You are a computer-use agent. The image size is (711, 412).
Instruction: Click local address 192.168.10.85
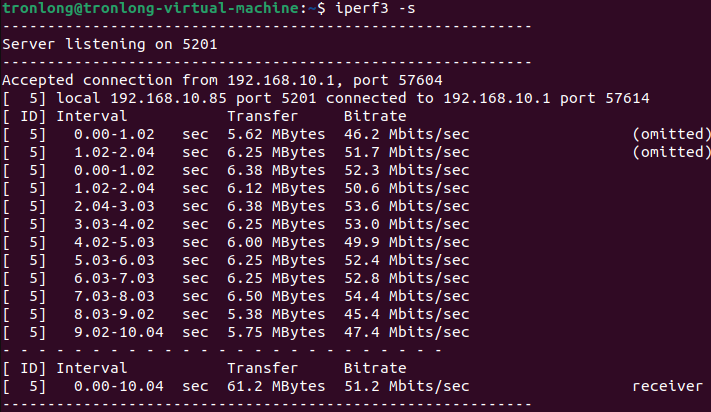(168, 98)
